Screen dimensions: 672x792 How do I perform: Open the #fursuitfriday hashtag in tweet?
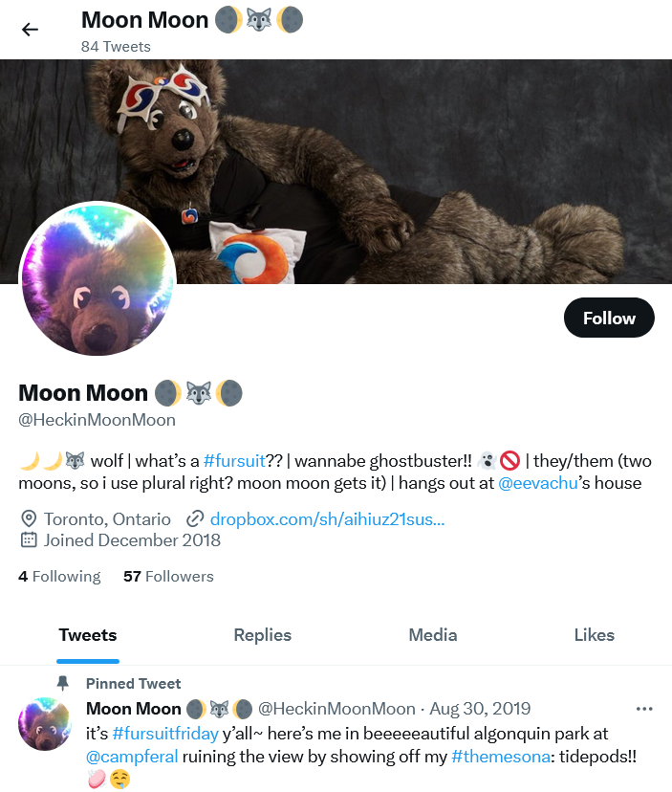pos(165,733)
